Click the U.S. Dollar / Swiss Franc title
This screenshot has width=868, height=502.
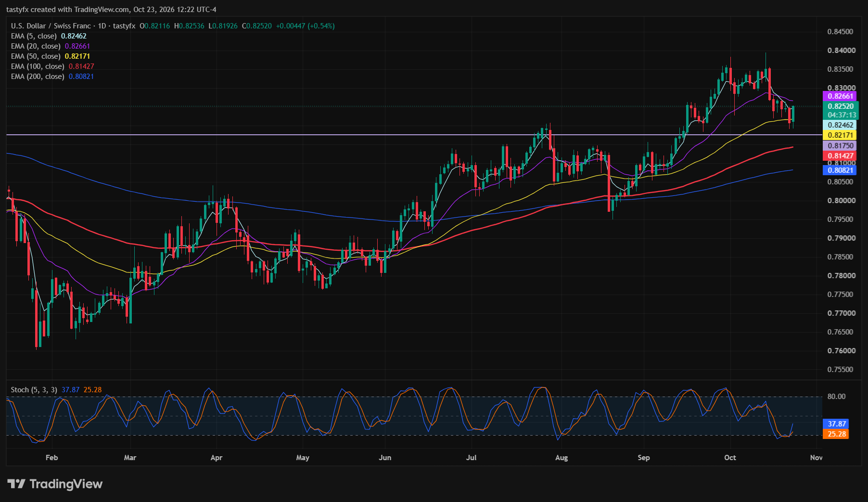(51, 26)
